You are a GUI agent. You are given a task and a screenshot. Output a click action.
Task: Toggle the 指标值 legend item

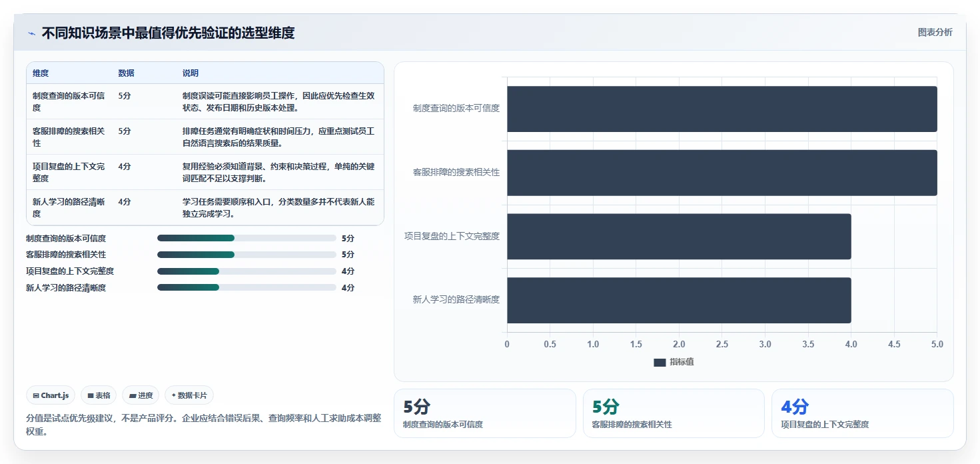(674, 362)
